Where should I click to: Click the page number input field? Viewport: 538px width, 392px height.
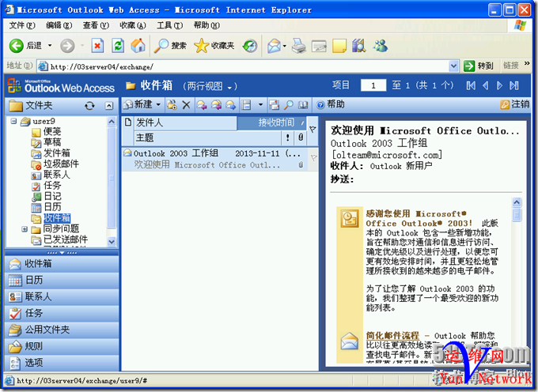[373, 85]
